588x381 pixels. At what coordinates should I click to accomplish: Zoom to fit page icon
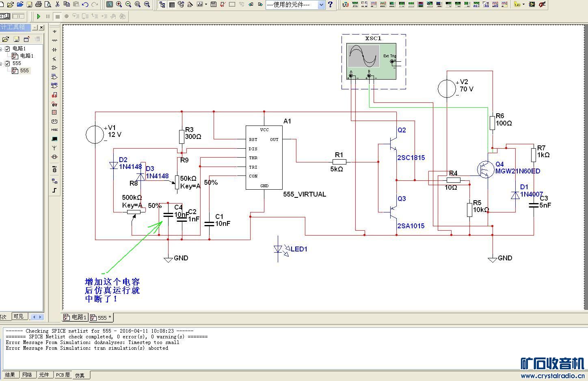147,4
